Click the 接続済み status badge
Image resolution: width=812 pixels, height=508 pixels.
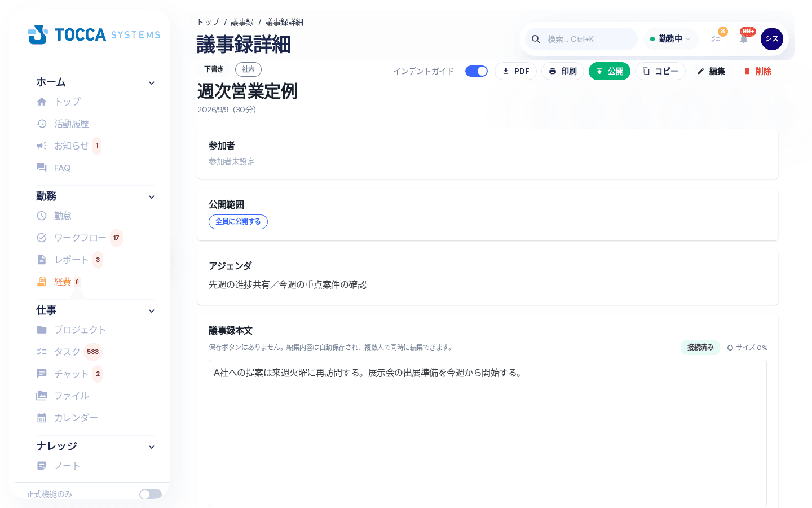[x=700, y=348]
